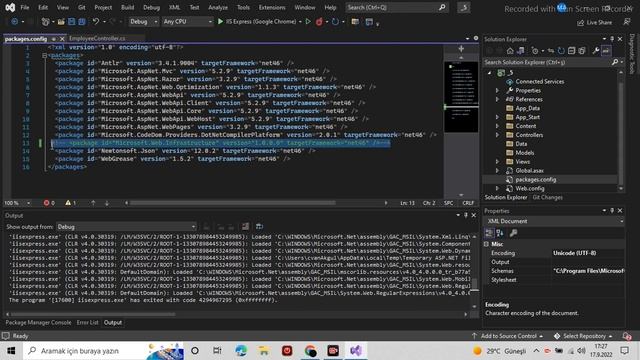Click Collapse All icon in Solution Explorer
Screen dimensions: 640x360
[571, 51]
